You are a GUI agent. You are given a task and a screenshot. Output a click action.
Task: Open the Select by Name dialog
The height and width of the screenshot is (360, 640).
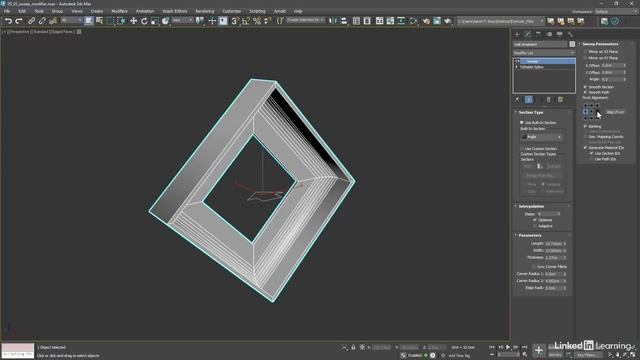point(99,21)
